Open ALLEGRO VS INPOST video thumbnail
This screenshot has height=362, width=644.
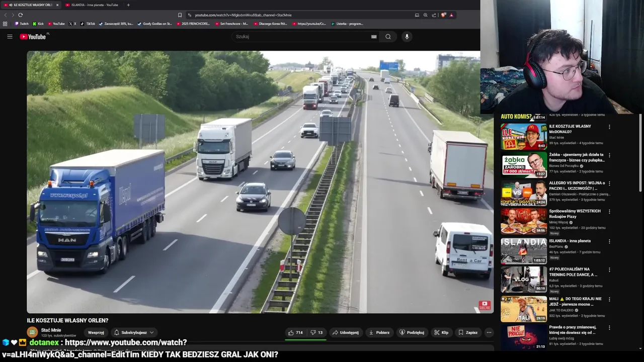pos(524,194)
